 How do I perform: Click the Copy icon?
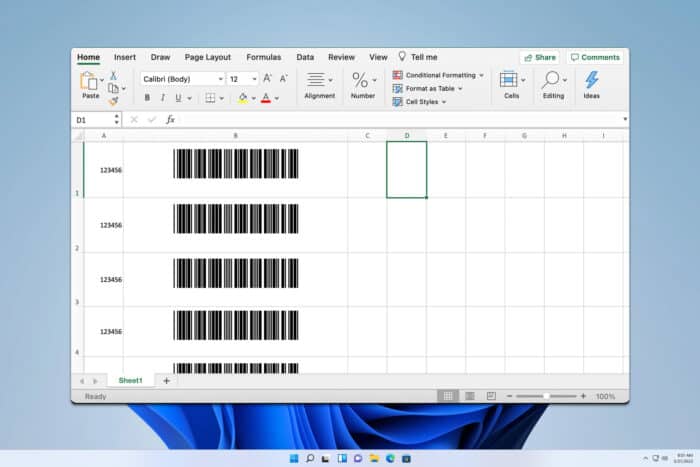pyautogui.click(x=114, y=88)
